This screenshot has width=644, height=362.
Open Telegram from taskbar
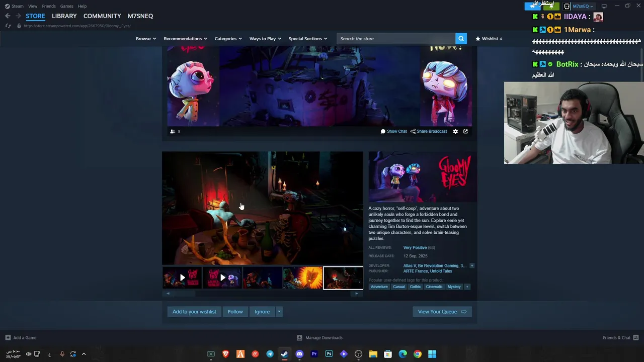(270, 354)
